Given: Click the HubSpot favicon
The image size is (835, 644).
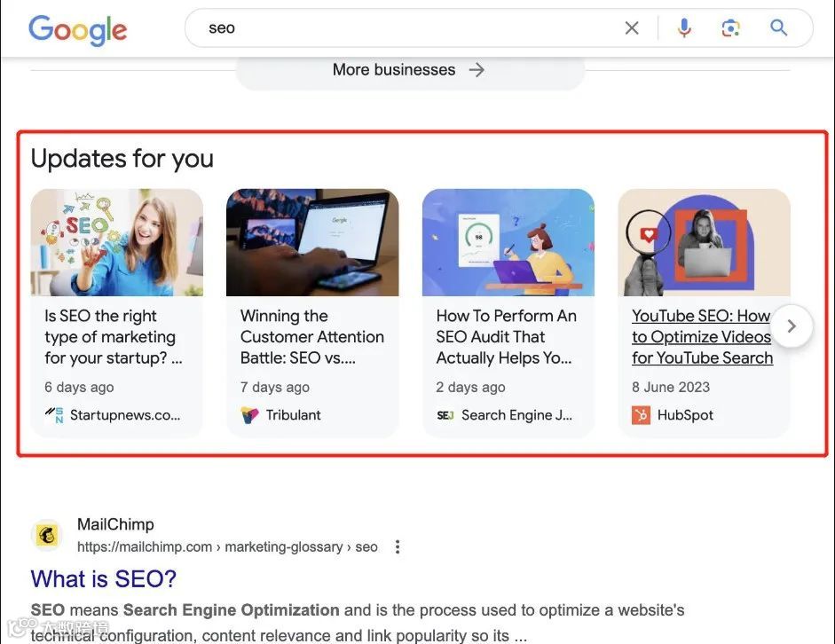Looking at the screenshot, I should [x=642, y=414].
